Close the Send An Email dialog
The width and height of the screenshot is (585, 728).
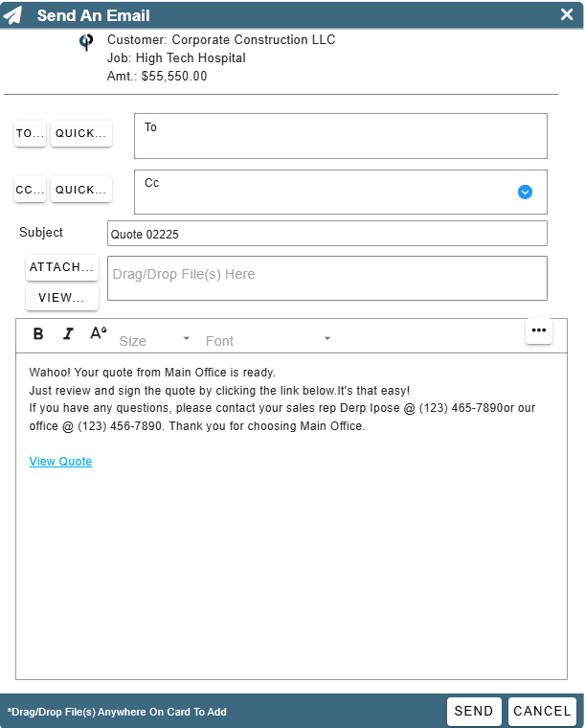[x=567, y=14]
